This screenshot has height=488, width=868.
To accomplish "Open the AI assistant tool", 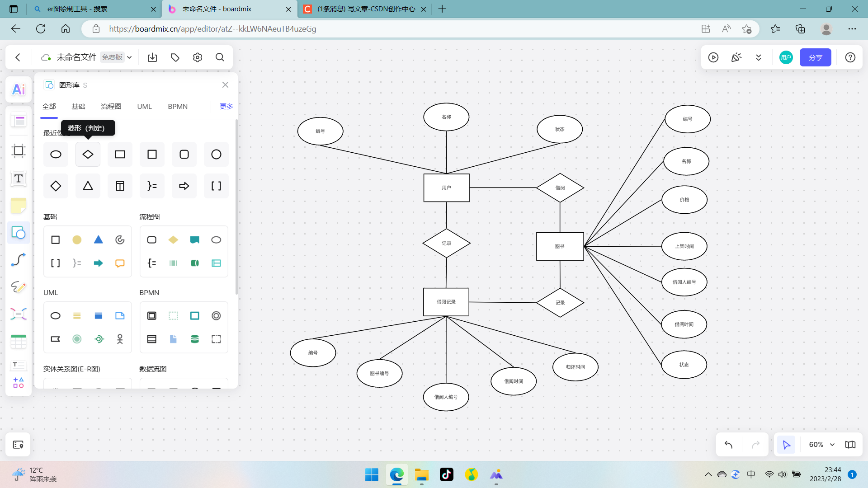I will pos(19,89).
